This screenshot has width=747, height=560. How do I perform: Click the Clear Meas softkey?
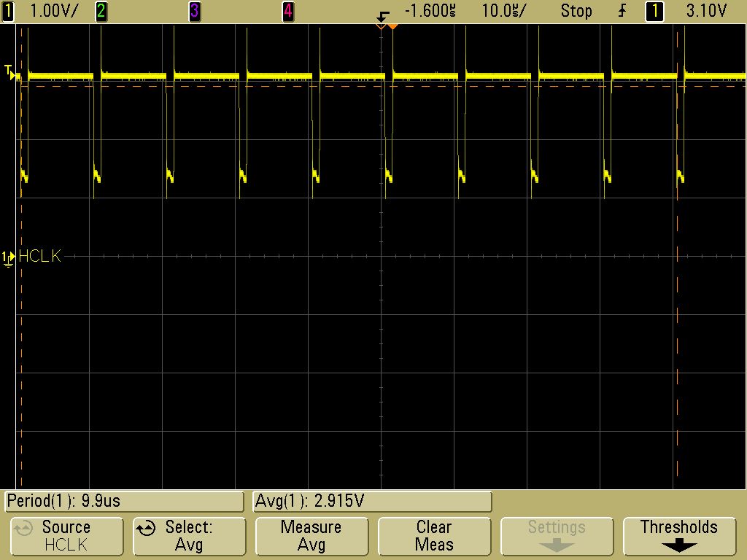click(x=434, y=536)
